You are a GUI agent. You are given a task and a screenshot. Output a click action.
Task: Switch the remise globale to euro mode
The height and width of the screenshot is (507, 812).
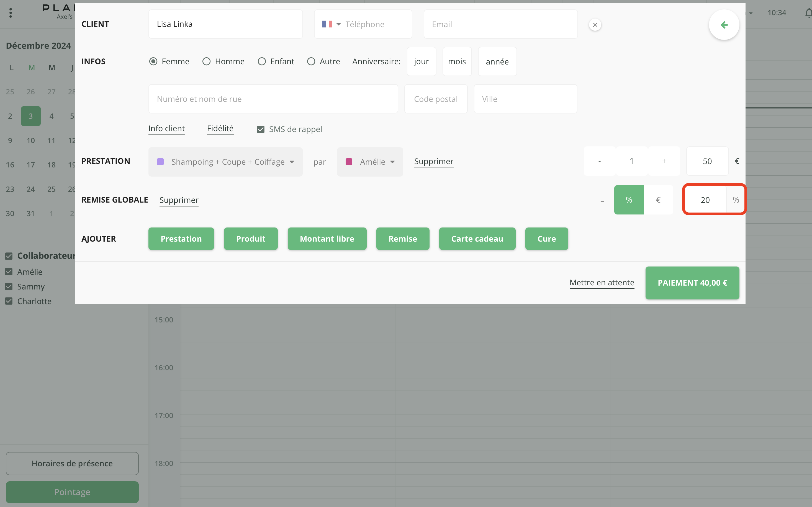(658, 200)
